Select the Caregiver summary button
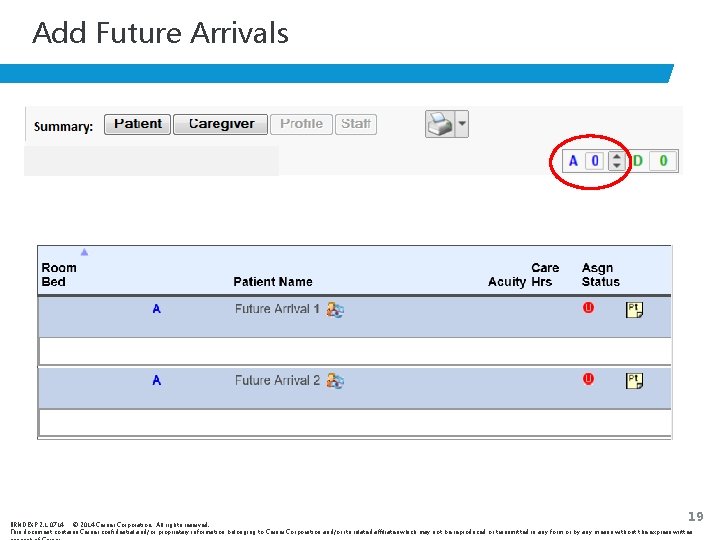Screen dimensions: 720x540 [x=221, y=124]
